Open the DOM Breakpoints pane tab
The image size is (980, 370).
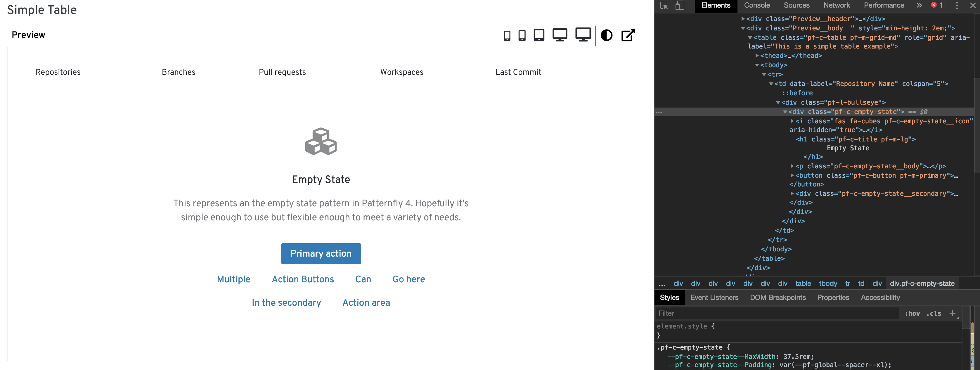(x=778, y=297)
